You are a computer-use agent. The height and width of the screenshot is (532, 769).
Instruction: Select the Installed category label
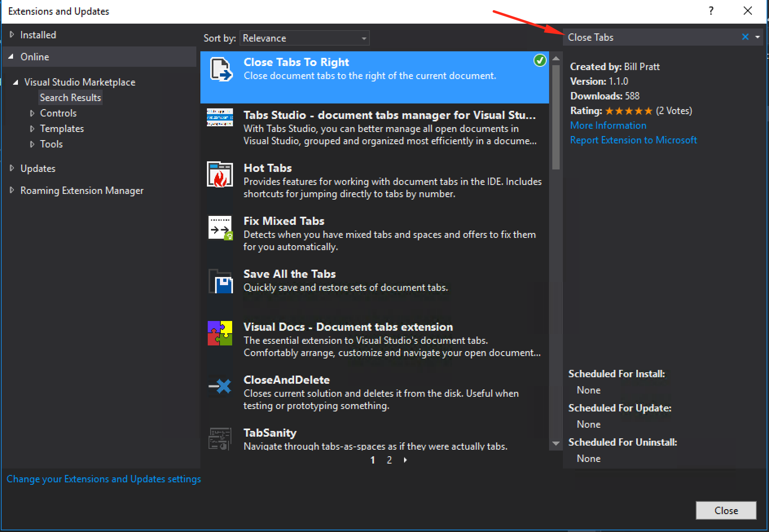click(38, 35)
